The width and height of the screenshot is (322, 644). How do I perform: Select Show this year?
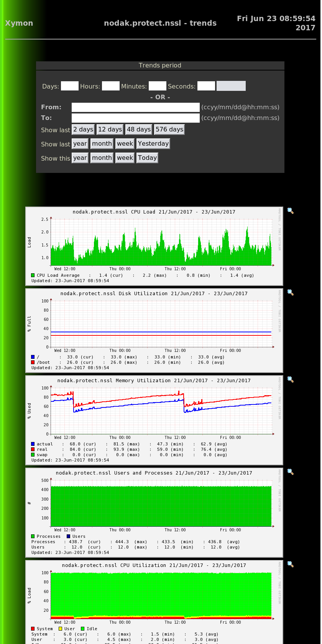80,158
